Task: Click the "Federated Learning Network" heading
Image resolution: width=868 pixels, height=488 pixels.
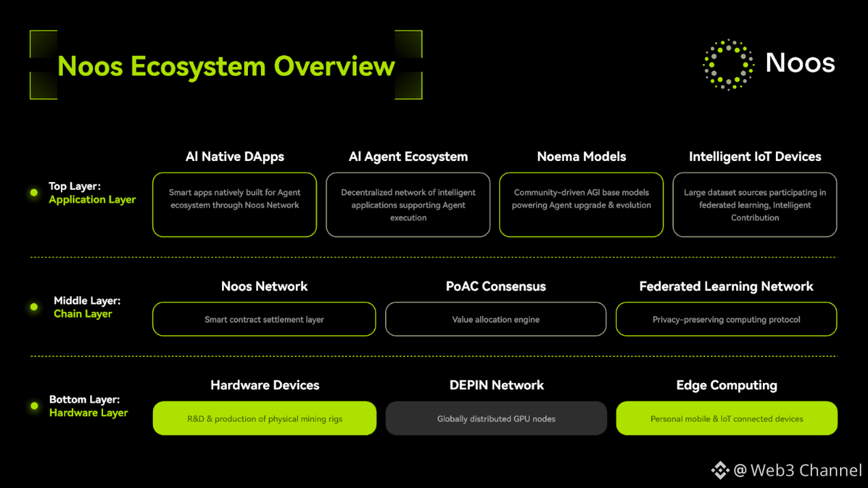Action: point(726,287)
